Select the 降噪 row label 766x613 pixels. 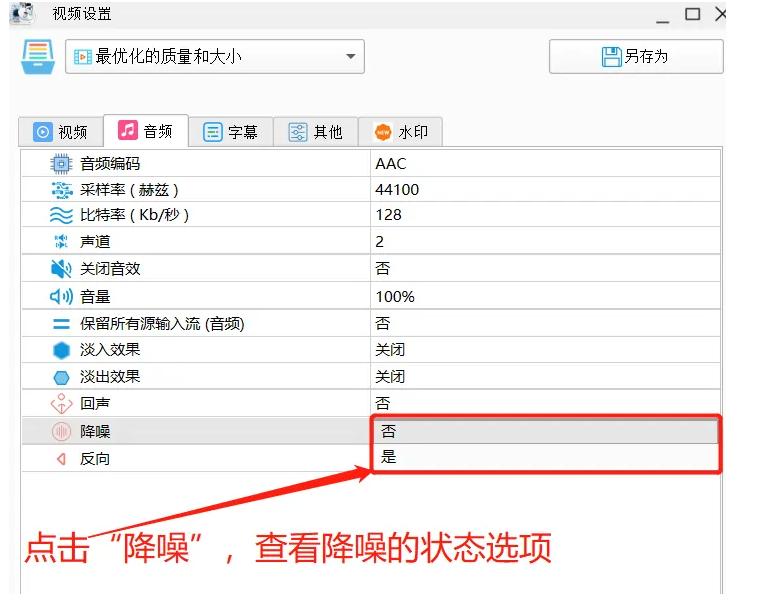pos(95,431)
